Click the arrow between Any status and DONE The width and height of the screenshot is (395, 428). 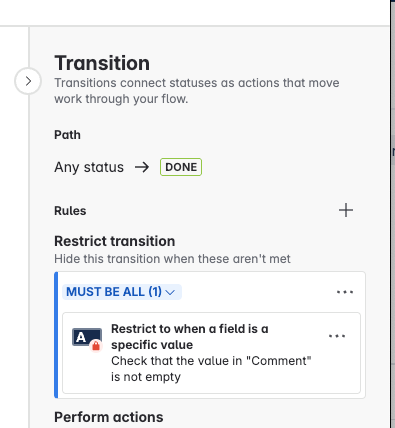tap(142, 167)
